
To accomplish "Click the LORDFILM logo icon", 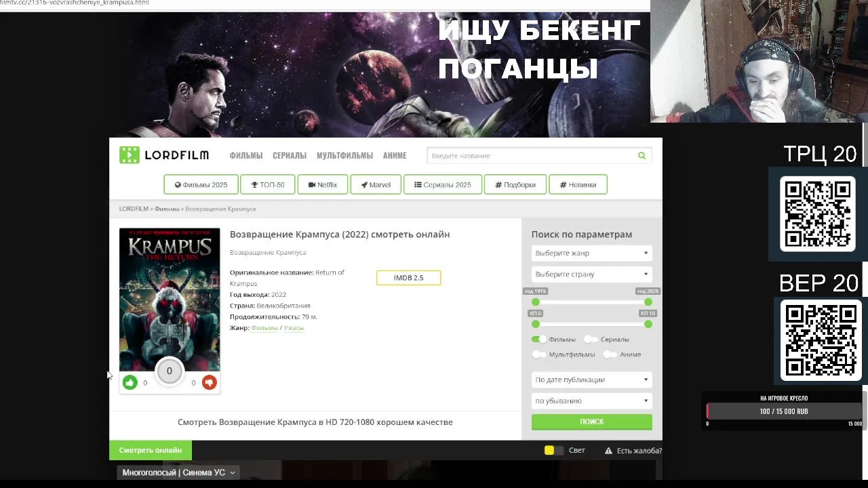I will 129,155.
